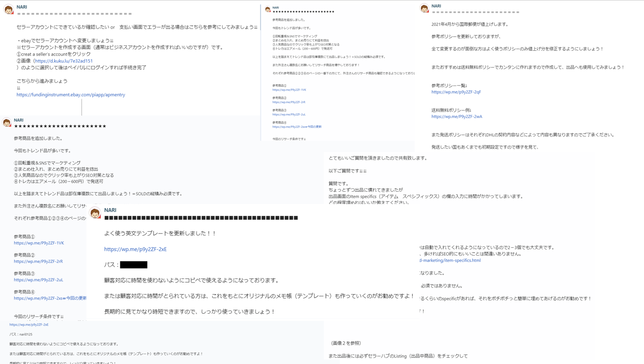Open the item-specifics.html link
The image size is (644, 364).
(x=450, y=261)
